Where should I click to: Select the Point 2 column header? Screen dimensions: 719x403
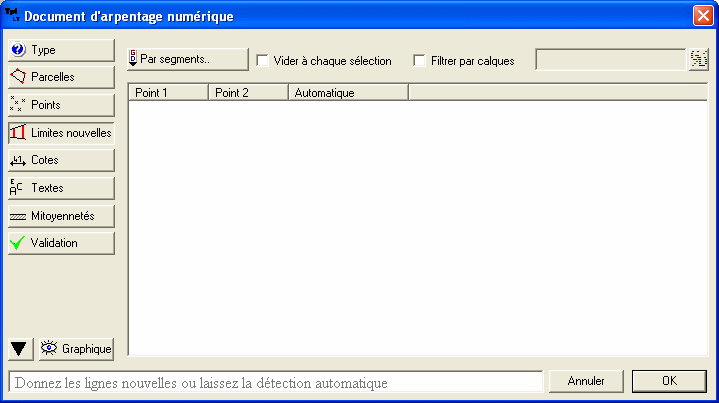(x=247, y=93)
